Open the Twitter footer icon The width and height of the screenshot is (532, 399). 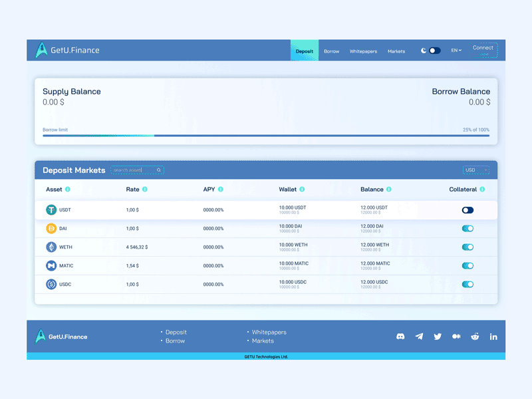point(438,336)
